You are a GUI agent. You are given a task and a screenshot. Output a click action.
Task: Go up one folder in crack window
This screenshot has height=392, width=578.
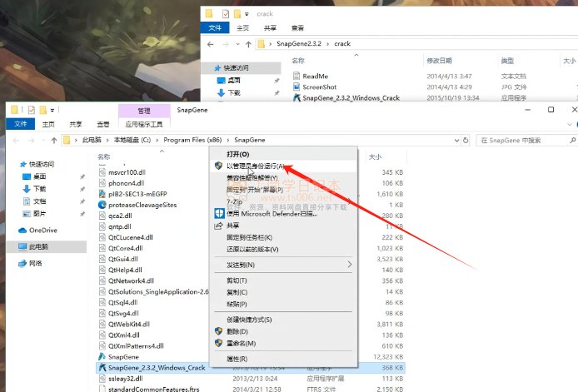point(248,44)
